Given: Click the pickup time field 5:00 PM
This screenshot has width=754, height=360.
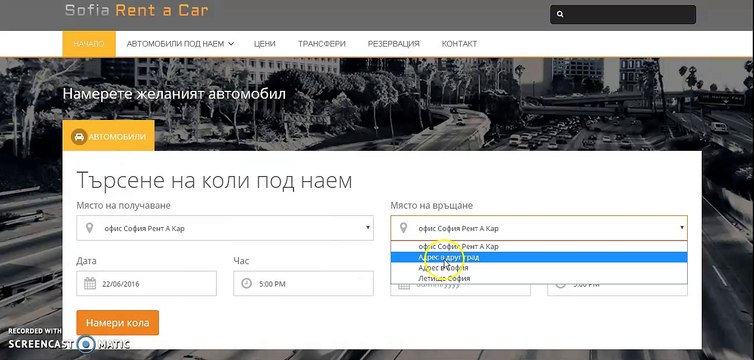Looking at the screenshot, I should click(x=303, y=284).
